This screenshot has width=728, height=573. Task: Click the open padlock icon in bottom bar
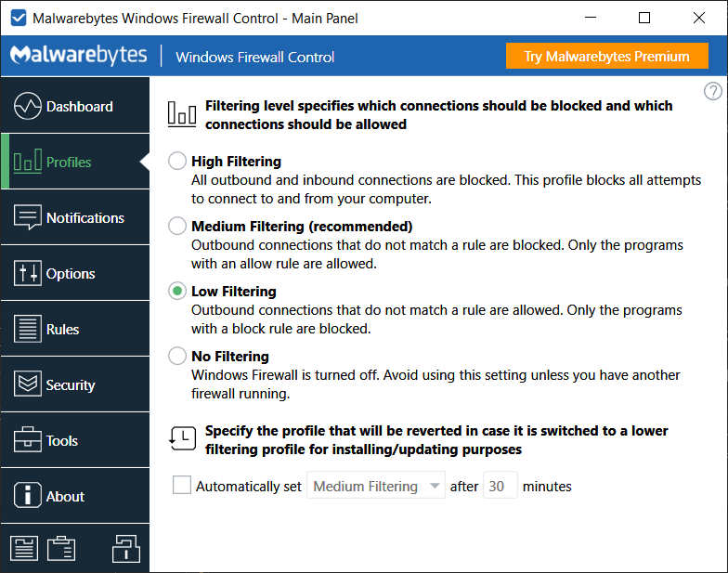tap(125, 548)
